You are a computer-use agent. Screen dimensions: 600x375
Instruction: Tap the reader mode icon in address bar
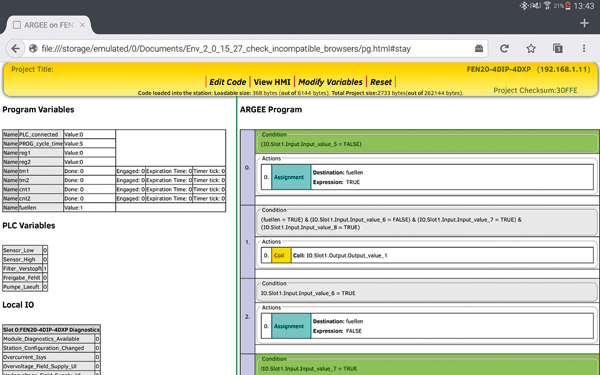coord(479,48)
